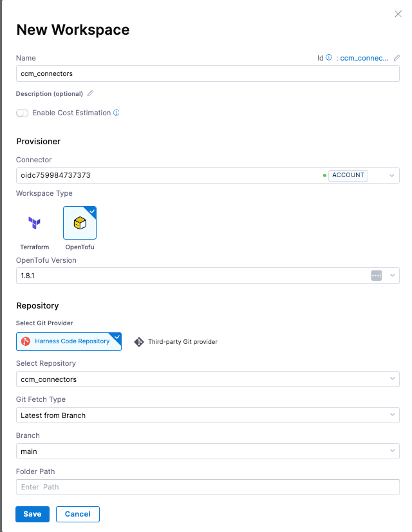Click the Id info icon

click(x=329, y=58)
